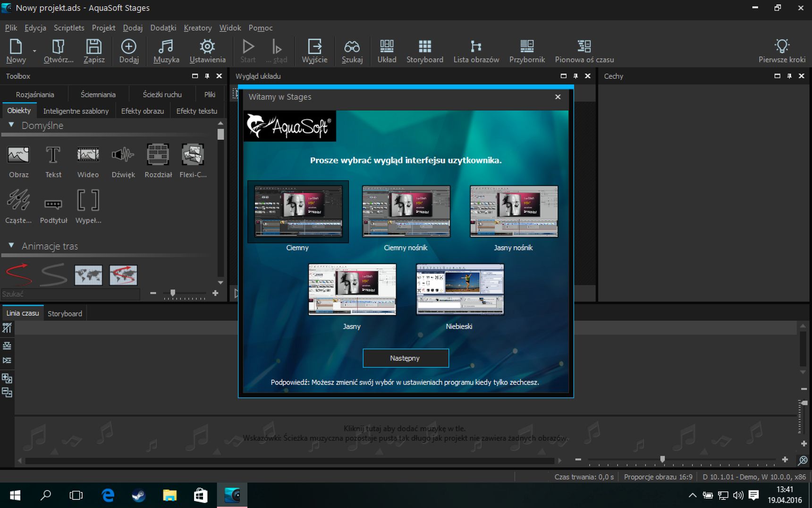Select the Wideo object in Toolbox
The height and width of the screenshot is (508, 812).
(x=88, y=161)
